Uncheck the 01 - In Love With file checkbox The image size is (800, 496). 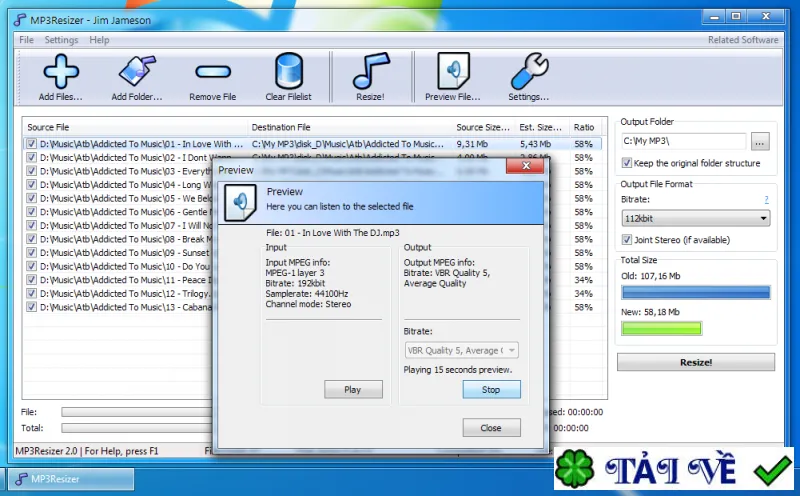click(x=32, y=144)
